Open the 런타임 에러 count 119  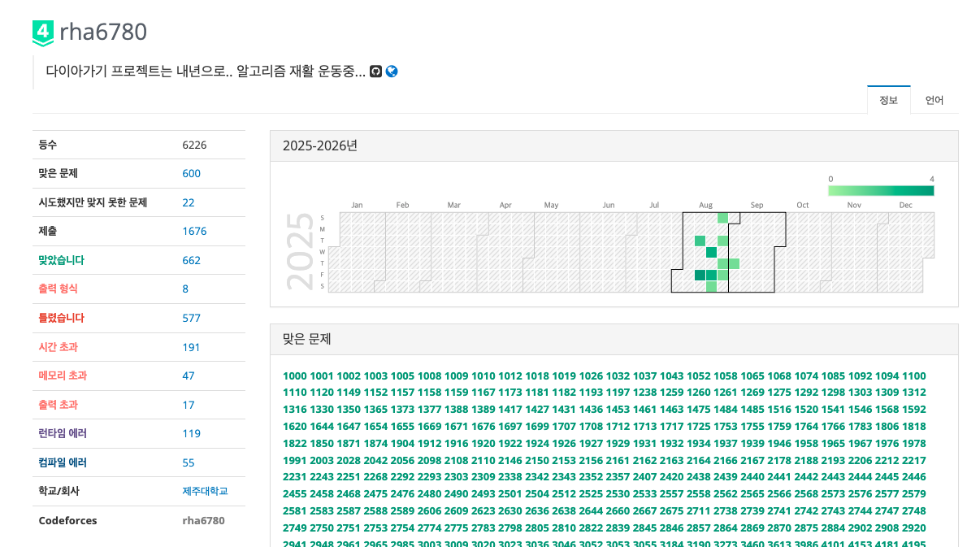pyautogui.click(x=191, y=433)
